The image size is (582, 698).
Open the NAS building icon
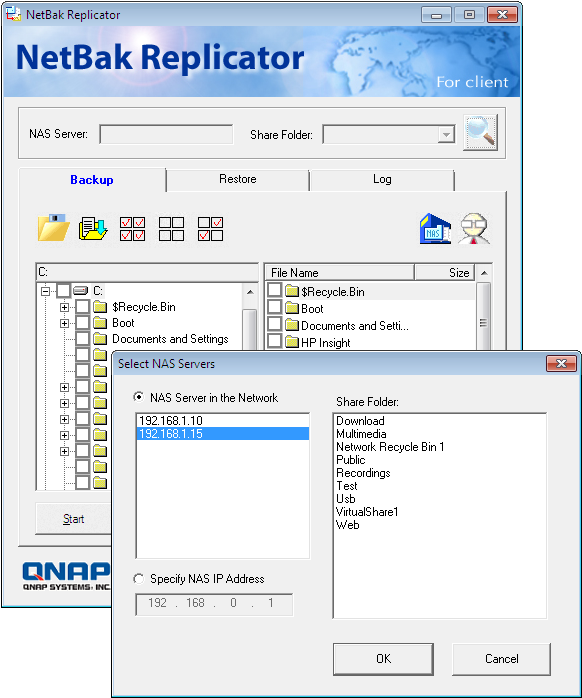(435, 229)
